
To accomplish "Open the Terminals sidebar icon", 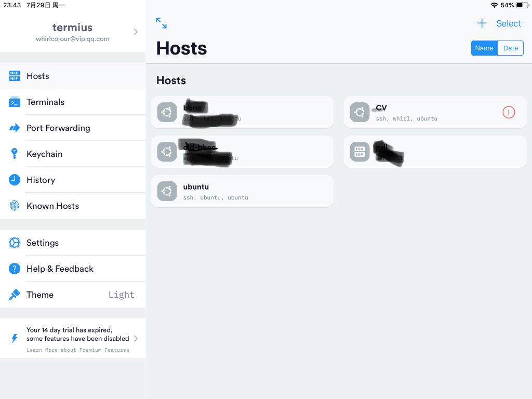I will (14, 102).
